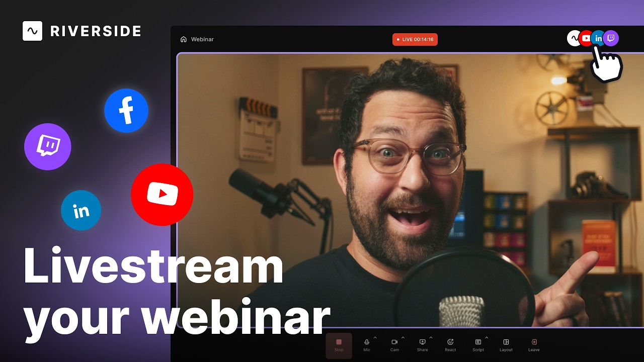Screen dimensions: 644x362
Task: Click the RIVERSIDE wordmark text
Action: coord(96,31)
